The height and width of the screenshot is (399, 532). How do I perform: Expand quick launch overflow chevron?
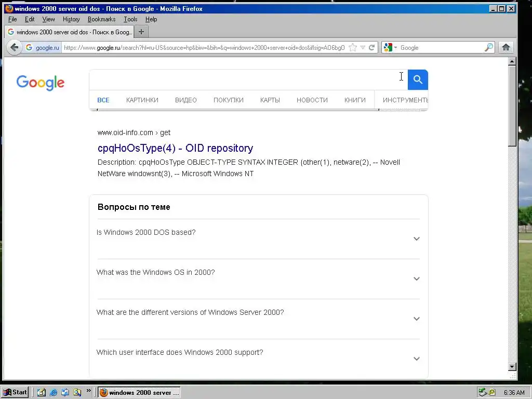[x=88, y=391]
